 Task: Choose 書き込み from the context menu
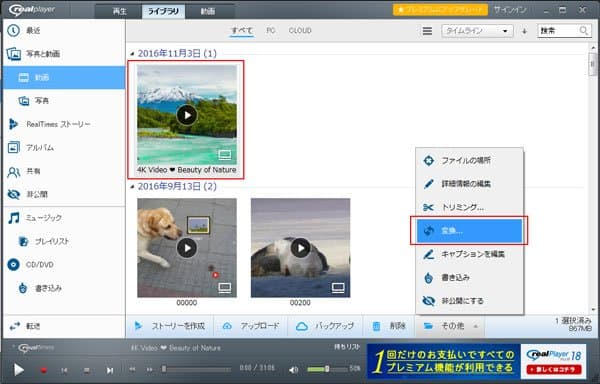click(x=470, y=278)
